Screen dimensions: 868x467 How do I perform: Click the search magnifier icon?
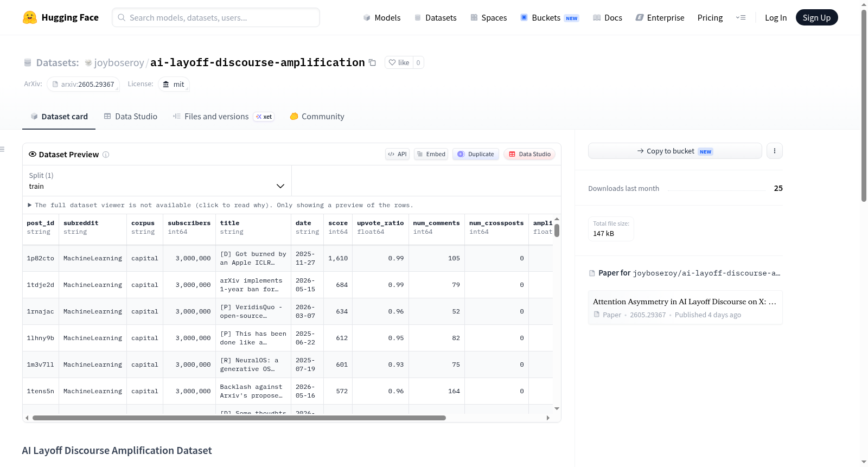tap(122, 17)
